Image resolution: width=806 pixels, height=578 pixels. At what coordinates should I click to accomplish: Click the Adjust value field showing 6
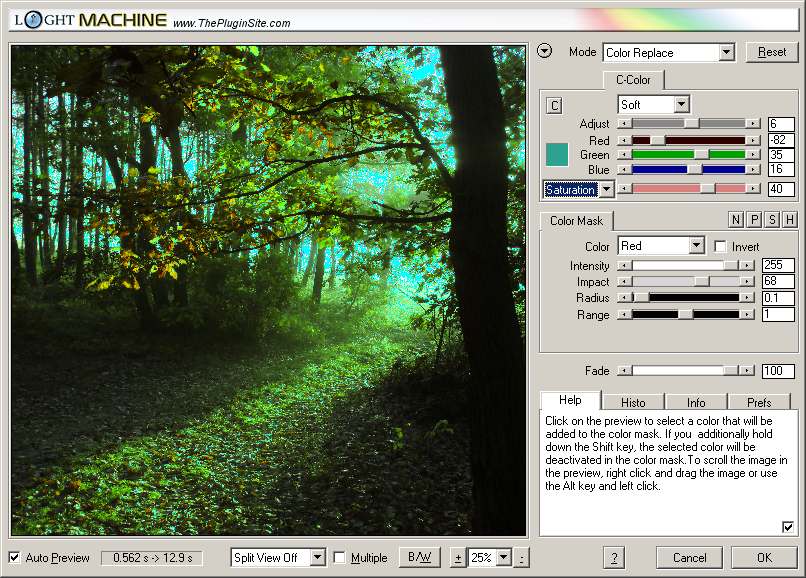click(x=781, y=124)
